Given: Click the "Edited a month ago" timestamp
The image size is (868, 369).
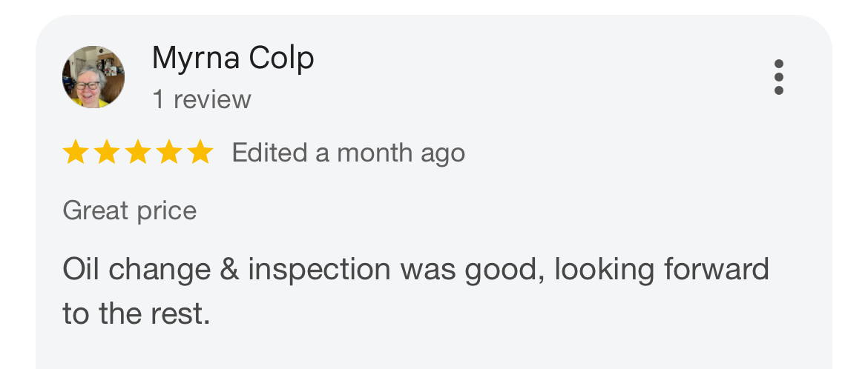Looking at the screenshot, I should tap(348, 153).
